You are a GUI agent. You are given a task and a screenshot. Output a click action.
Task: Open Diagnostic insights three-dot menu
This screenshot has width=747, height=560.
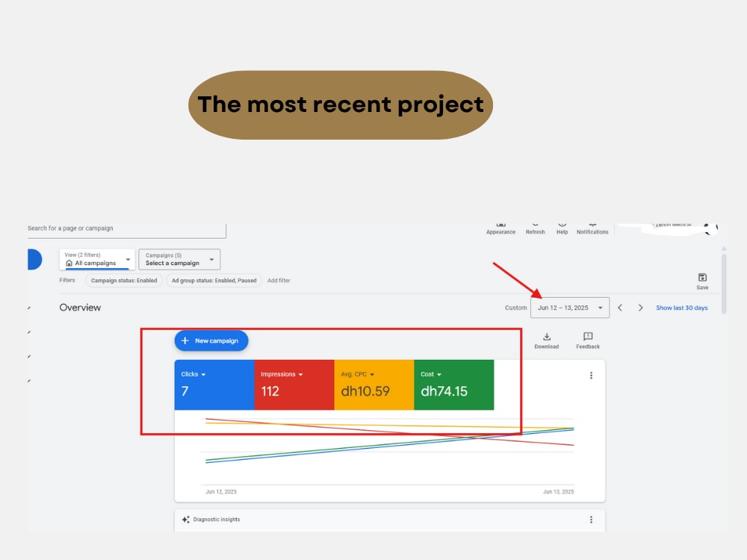coord(591,520)
